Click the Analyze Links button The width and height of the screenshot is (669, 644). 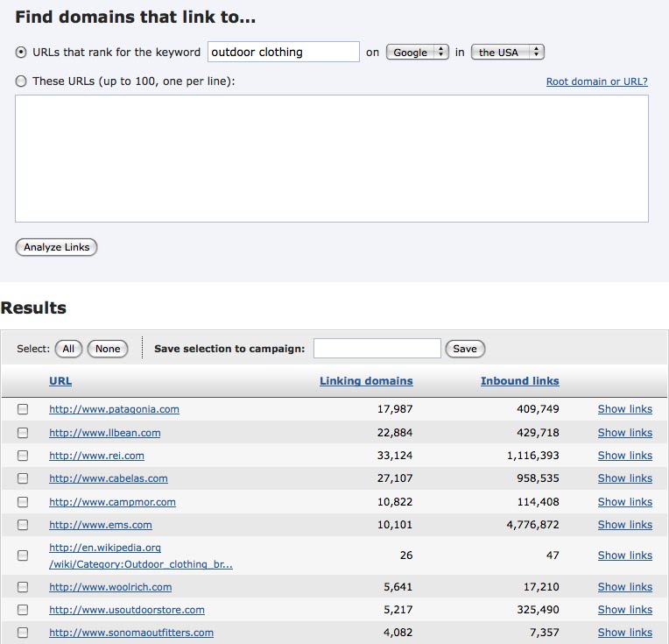tap(56, 247)
